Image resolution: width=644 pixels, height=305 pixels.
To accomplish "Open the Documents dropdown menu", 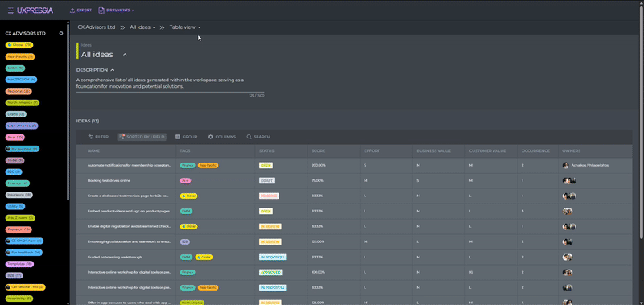I will 116,10.
